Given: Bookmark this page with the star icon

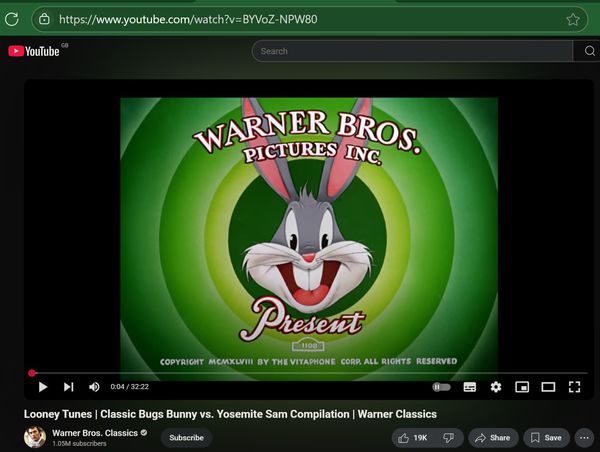Looking at the screenshot, I should coord(573,19).
